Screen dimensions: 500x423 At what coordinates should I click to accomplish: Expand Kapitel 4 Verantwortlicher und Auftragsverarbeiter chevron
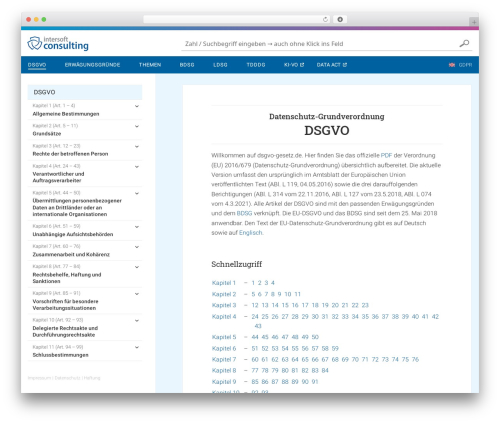click(x=137, y=167)
